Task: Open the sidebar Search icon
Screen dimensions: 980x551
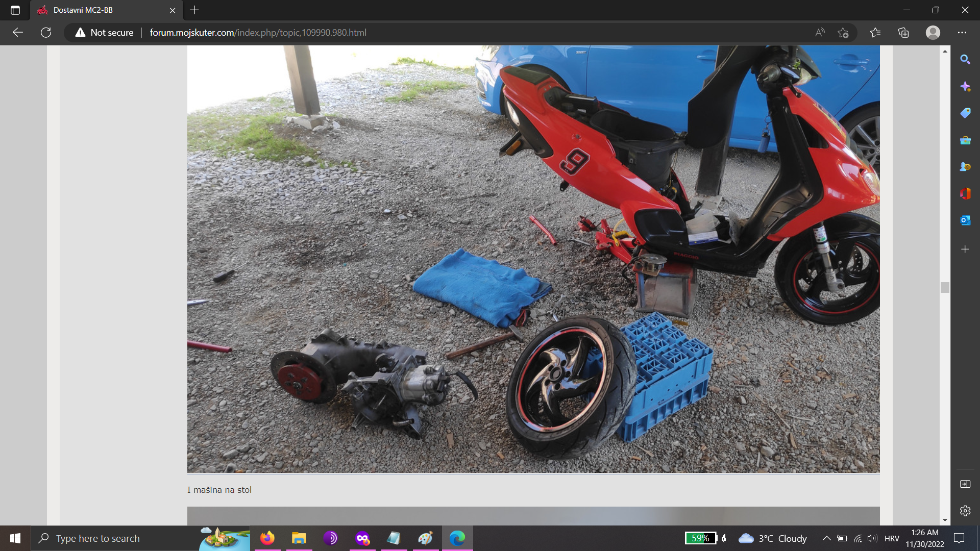Action: click(x=965, y=60)
